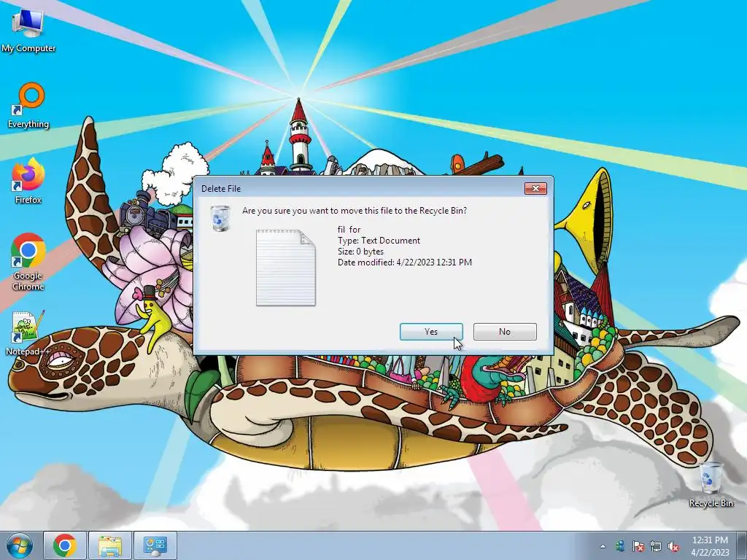Click the Action Center flag icon
The width and height of the screenshot is (747, 560).
[x=638, y=547]
